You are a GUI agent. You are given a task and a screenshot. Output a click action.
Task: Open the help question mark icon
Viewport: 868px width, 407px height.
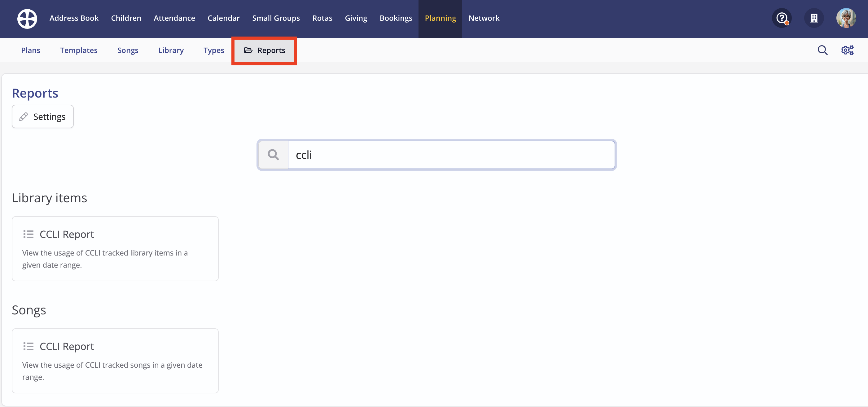782,18
